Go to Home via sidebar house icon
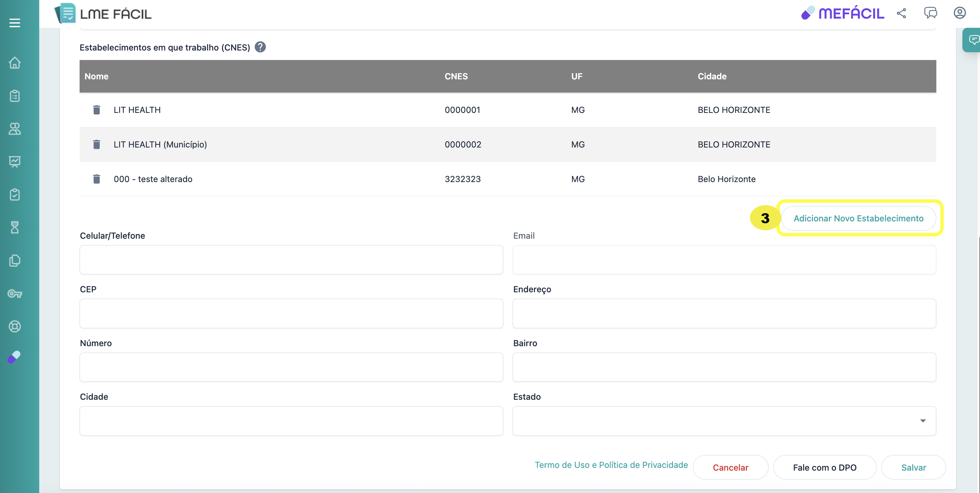980x493 pixels. pos(15,62)
